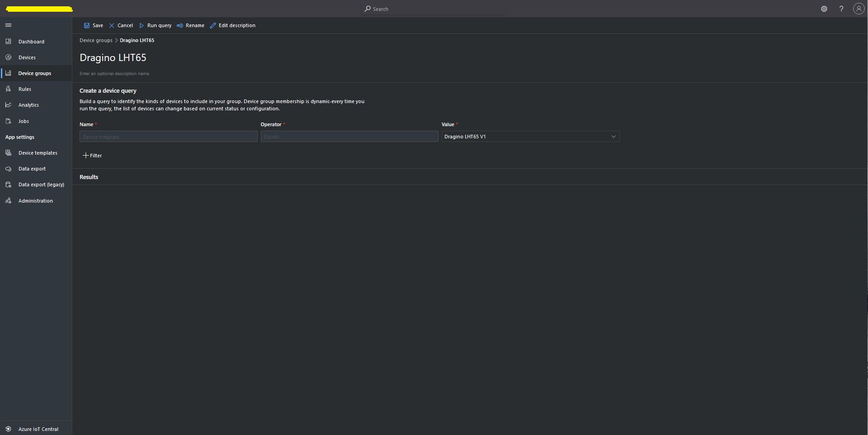Click the Rename icon in toolbar
Image resolution: width=868 pixels, height=435 pixels.
(x=180, y=26)
